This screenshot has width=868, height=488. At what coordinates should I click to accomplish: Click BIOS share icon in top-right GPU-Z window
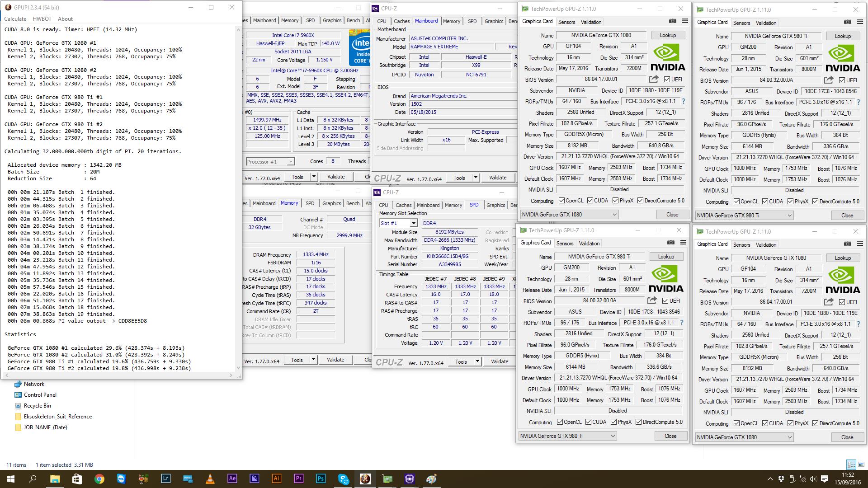pos(829,80)
